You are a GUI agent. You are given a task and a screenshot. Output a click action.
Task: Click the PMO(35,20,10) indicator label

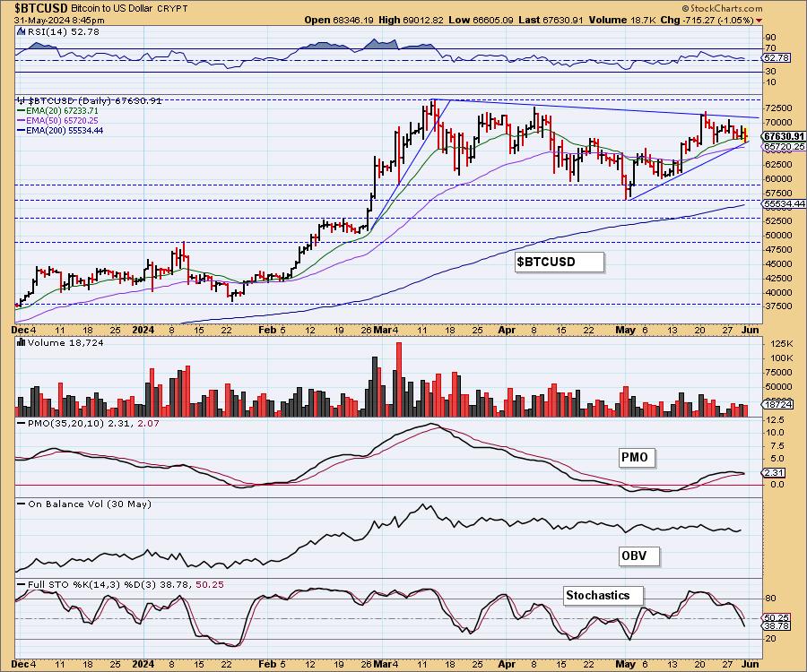pos(93,423)
